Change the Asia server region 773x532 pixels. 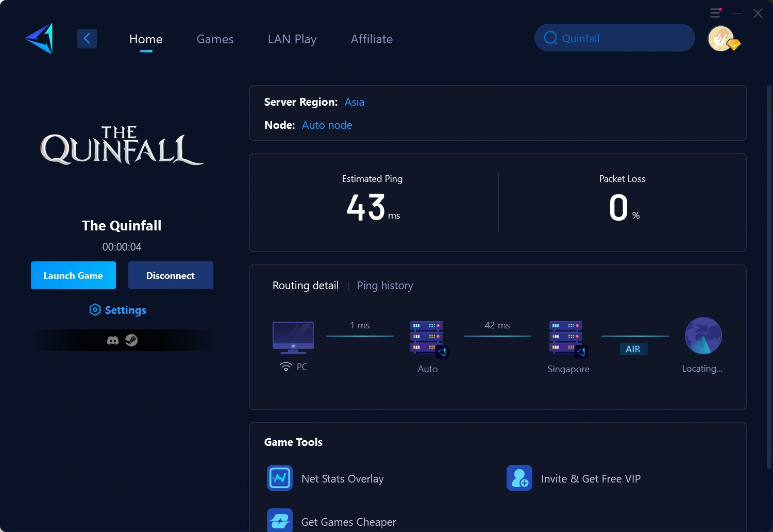click(x=355, y=102)
